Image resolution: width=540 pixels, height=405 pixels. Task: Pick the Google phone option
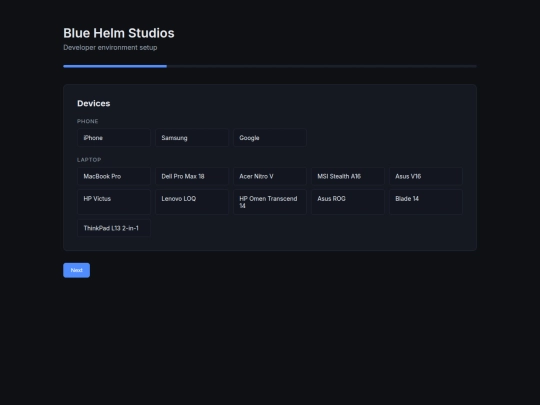[x=270, y=138]
